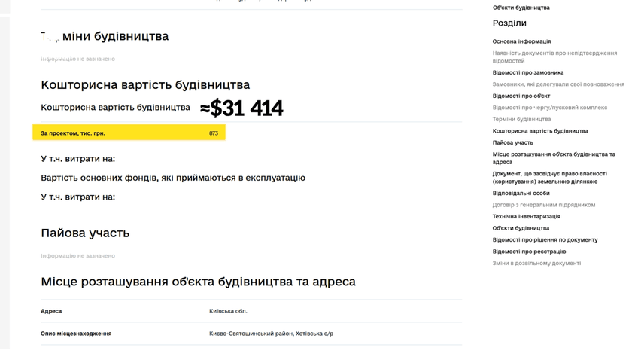
Task: Go to Місце розташування об'єкта будівництва sidebar link
Action: [554, 157]
